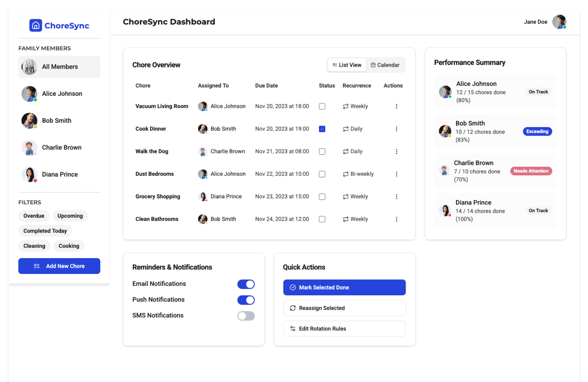The width and height of the screenshot is (588, 382).
Task: Check the Vacuum Living Room status checkbox
Action: tap(322, 106)
